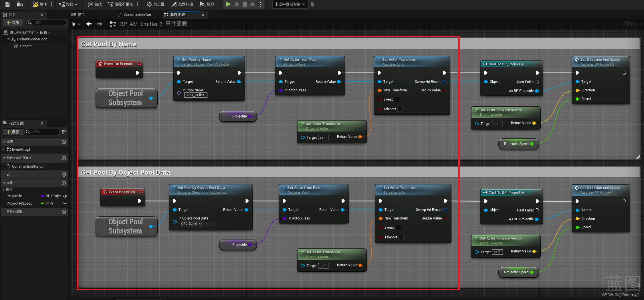The image size is (644, 300).
Task: Click the frame skip playback button
Action: [x=237, y=4]
